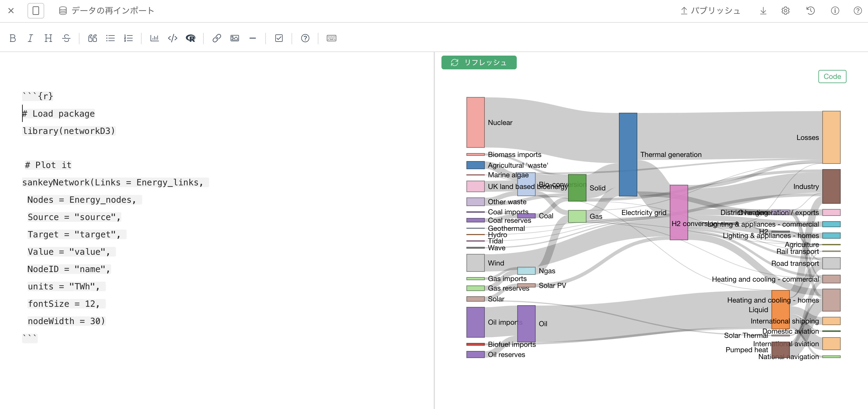Click the Wind gray node

coord(476,263)
